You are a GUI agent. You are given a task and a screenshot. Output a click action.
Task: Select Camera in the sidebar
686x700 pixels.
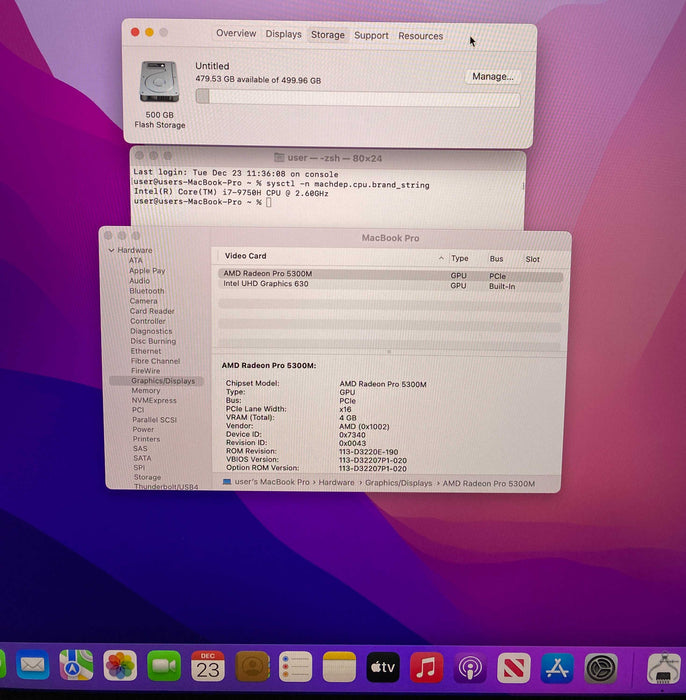pos(143,301)
